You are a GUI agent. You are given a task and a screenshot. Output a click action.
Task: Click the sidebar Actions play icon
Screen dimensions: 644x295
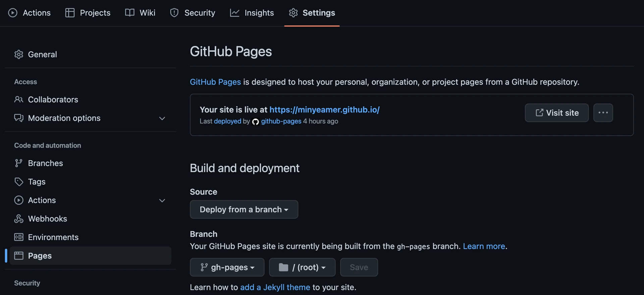tap(19, 200)
